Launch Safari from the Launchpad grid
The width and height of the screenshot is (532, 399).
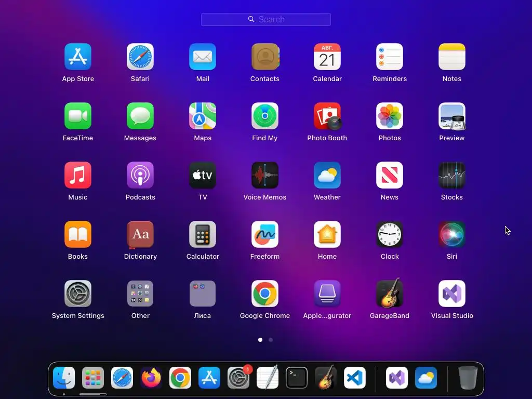(x=140, y=57)
